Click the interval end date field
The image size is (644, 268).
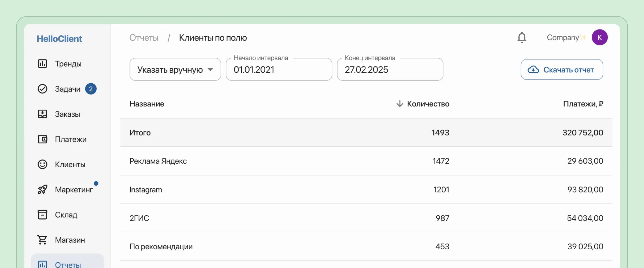(x=390, y=70)
